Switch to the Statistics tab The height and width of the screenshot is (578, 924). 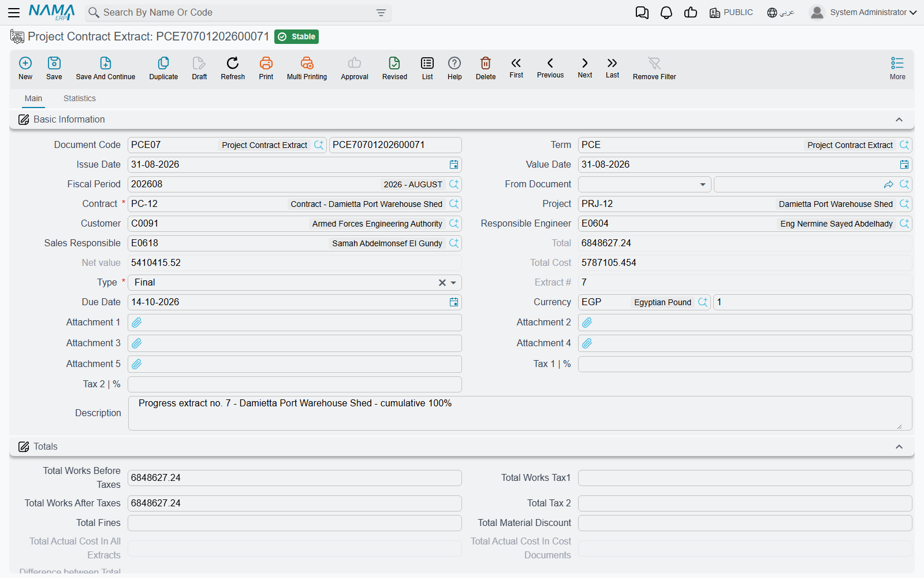(x=80, y=98)
